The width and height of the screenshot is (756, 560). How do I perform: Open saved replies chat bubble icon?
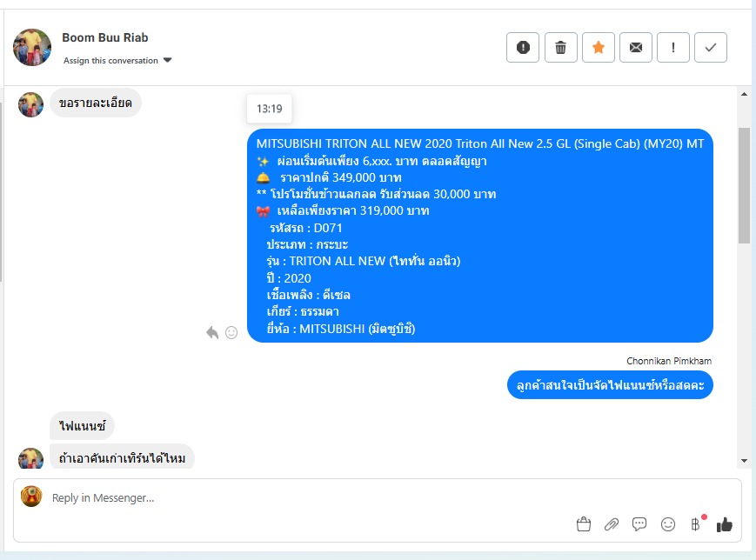(639, 524)
